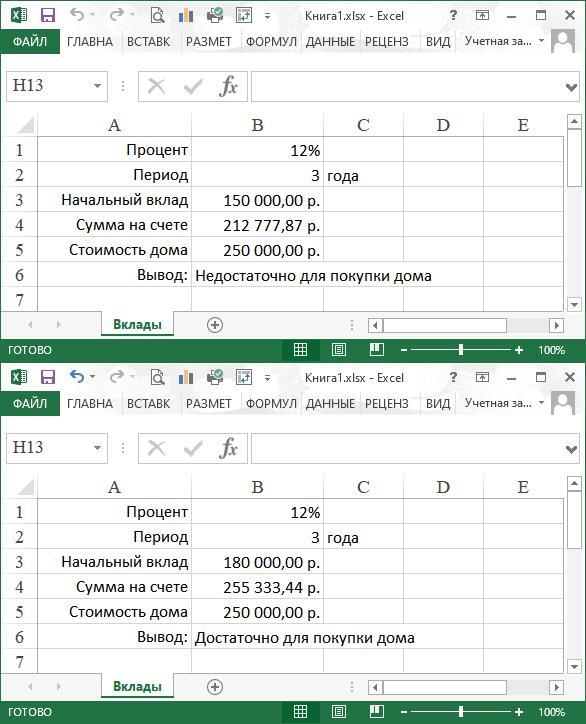586x724 pixels.
Task: Click the Save icon in the bottom Excel window
Action: click(x=48, y=377)
